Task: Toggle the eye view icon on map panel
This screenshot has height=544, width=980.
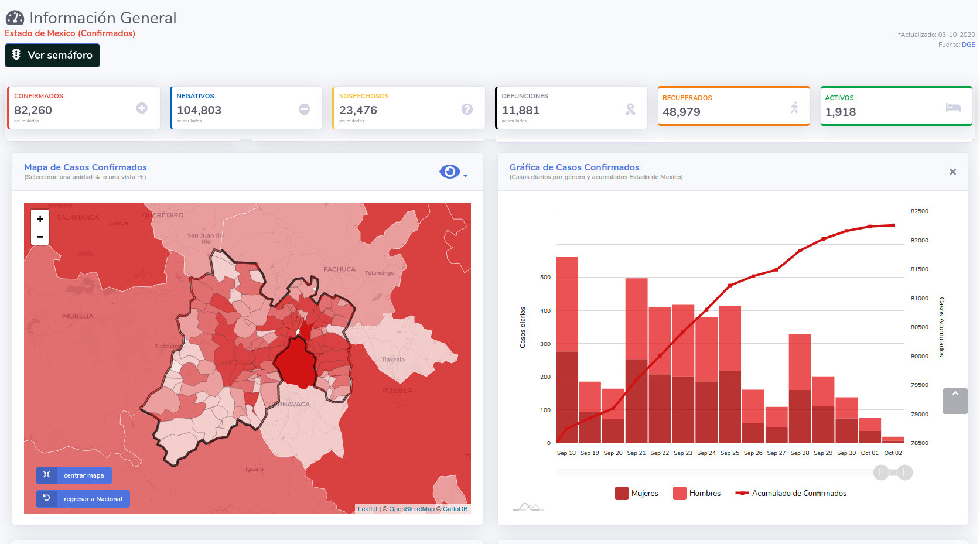Action: 450,172
